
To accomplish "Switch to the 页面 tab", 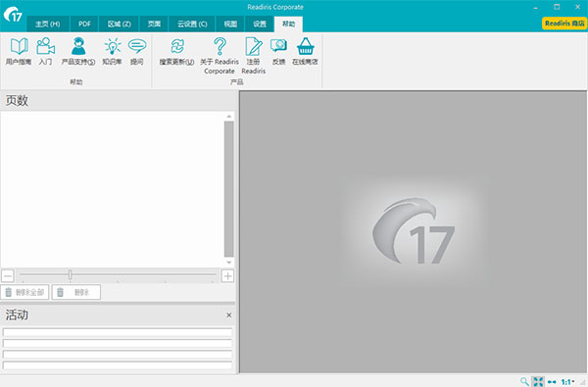I will click(154, 24).
